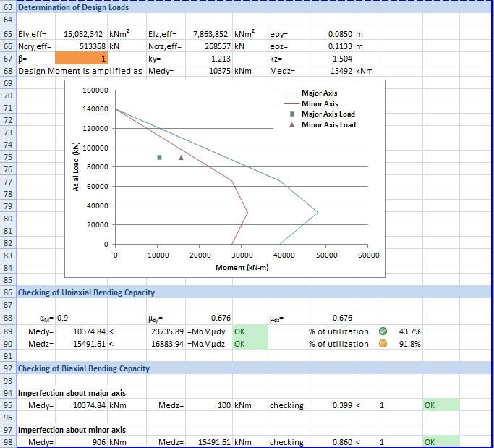Click chart axis title 'Moment (kN-m)'
Image resolution: width=494 pixels, height=448 pixels.
(x=242, y=268)
